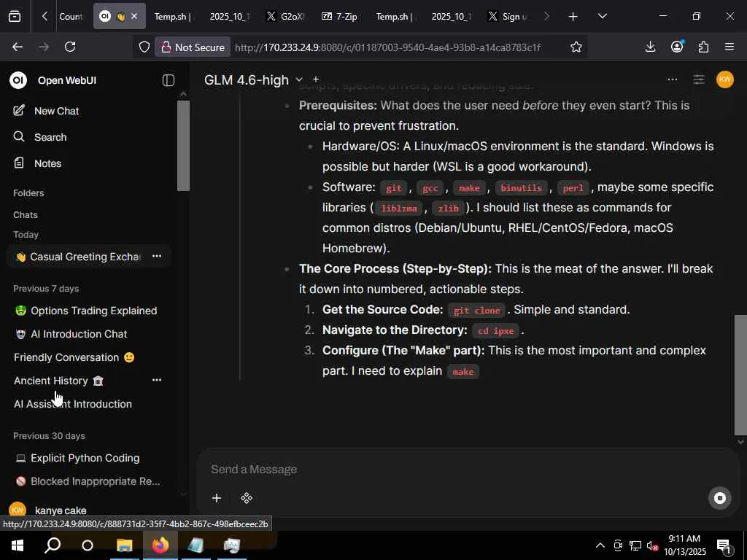The width and height of the screenshot is (747, 560).
Task: Click the browser URL address bar
Action: 388,47
